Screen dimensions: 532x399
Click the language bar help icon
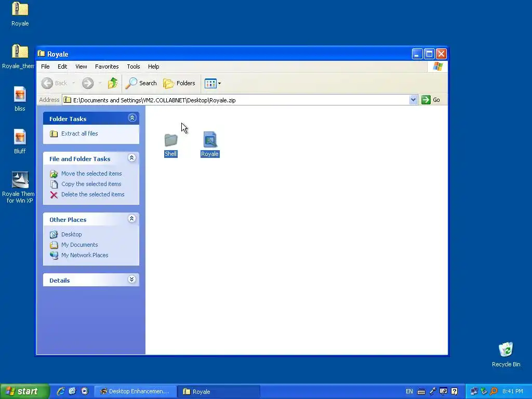455,391
